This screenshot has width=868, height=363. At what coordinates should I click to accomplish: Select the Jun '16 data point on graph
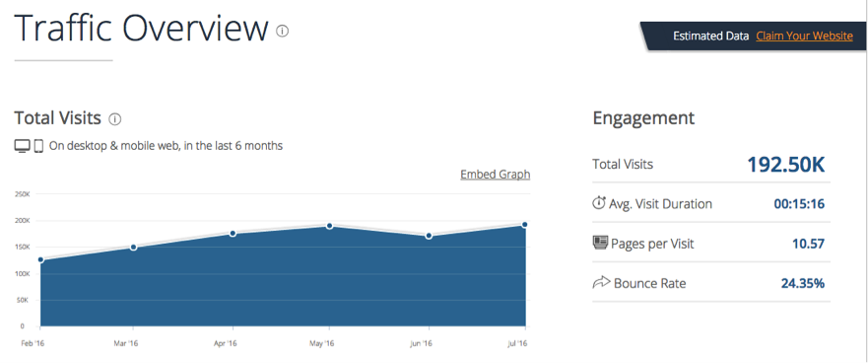[429, 236]
